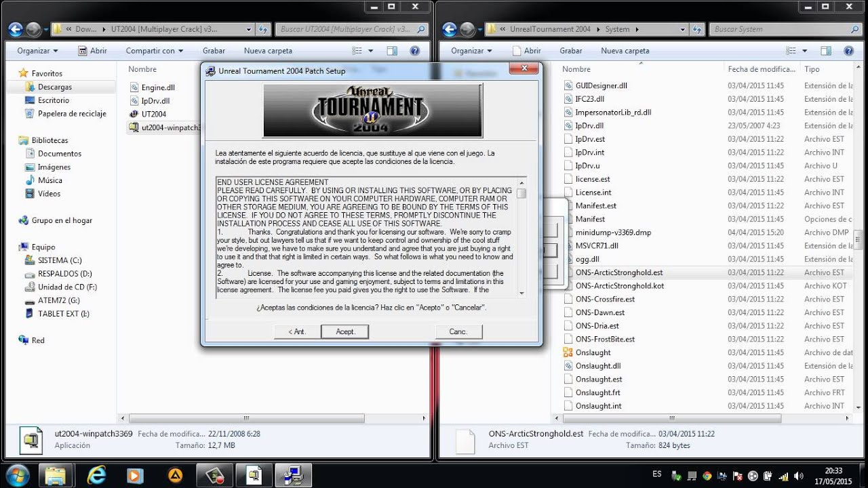
Task: Open the Documentos library
Action: click(59, 154)
